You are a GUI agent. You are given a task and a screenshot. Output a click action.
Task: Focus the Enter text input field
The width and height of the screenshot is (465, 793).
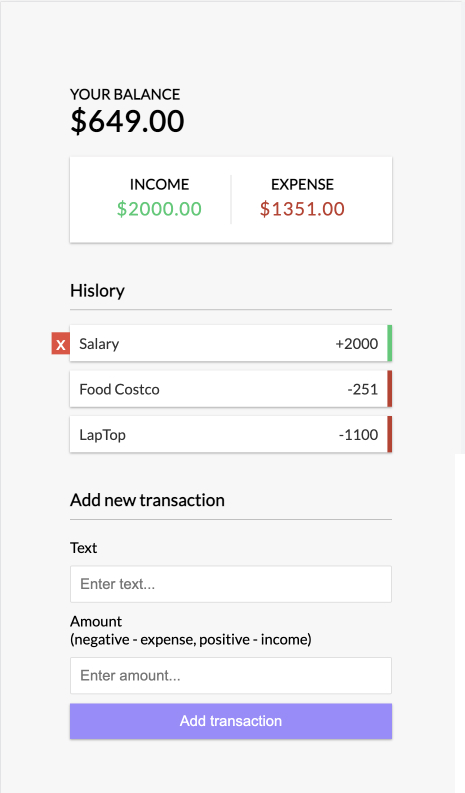(x=231, y=584)
